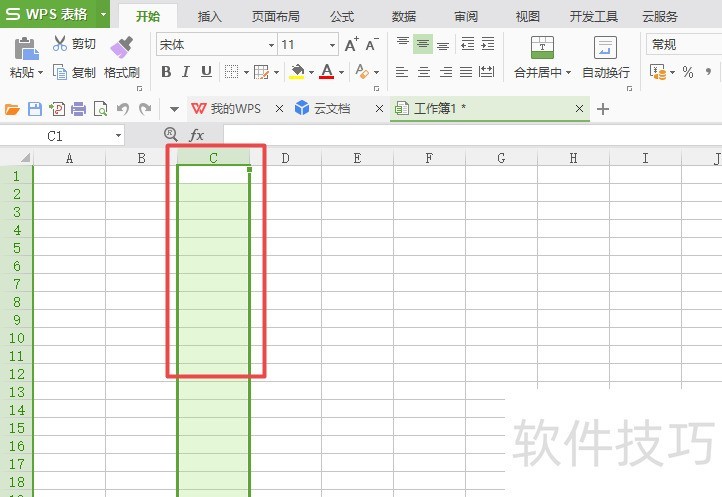Click the Paste clipboard icon
The width and height of the screenshot is (722, 497).
pos(26,48)
